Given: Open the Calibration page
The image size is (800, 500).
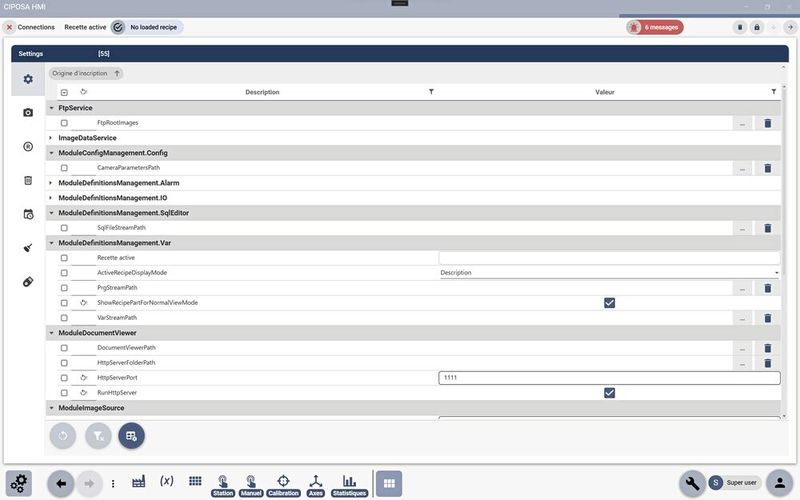Looking at the screenshot, I should [283, 485].
